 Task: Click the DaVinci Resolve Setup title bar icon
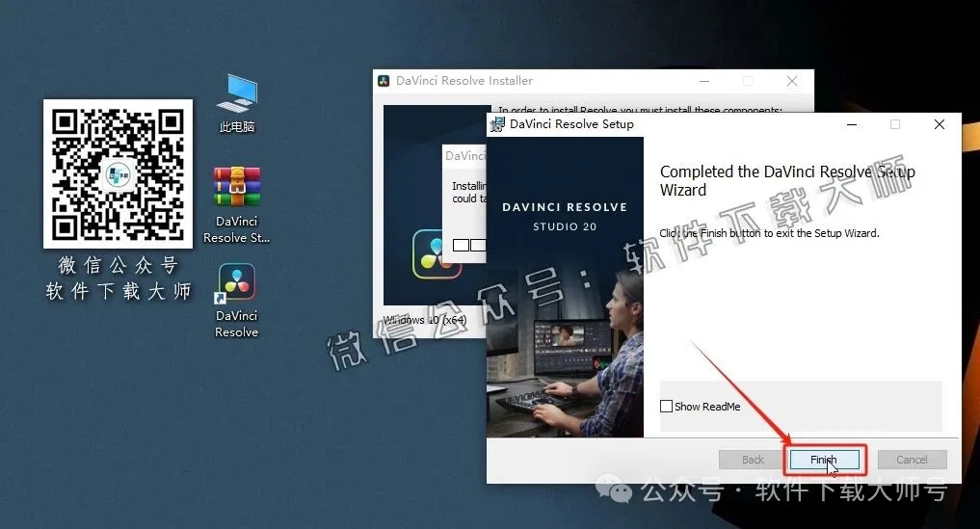coord(498,123)
